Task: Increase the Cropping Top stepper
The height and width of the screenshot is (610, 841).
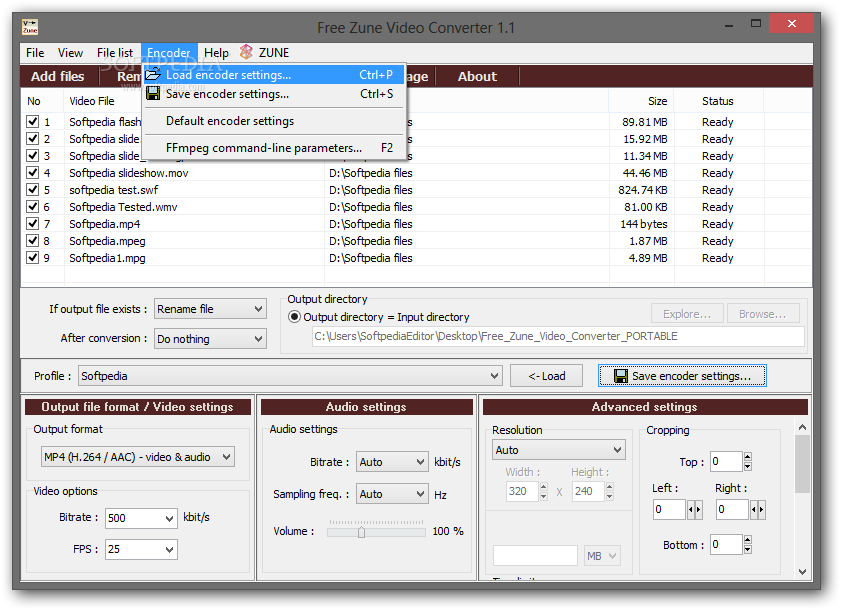Action: click(748, 457)
